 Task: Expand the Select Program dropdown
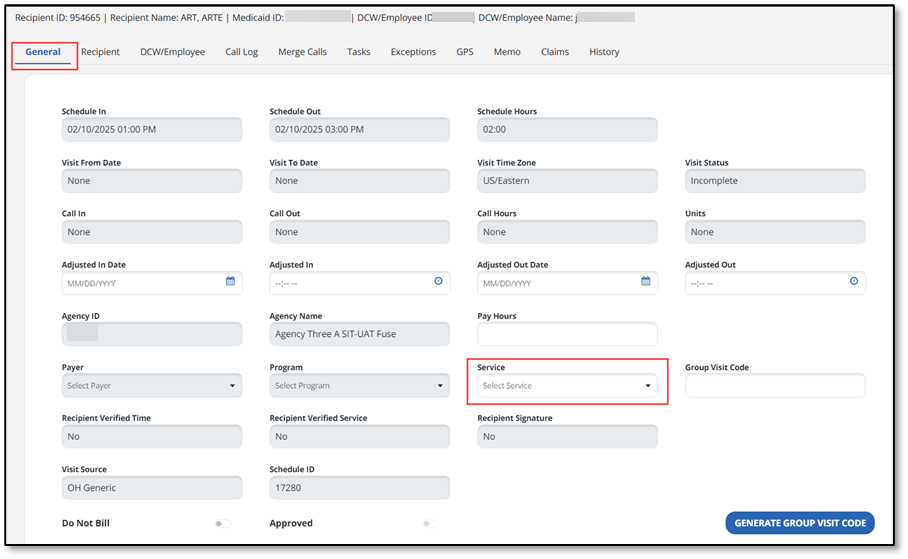pos(359,386)
